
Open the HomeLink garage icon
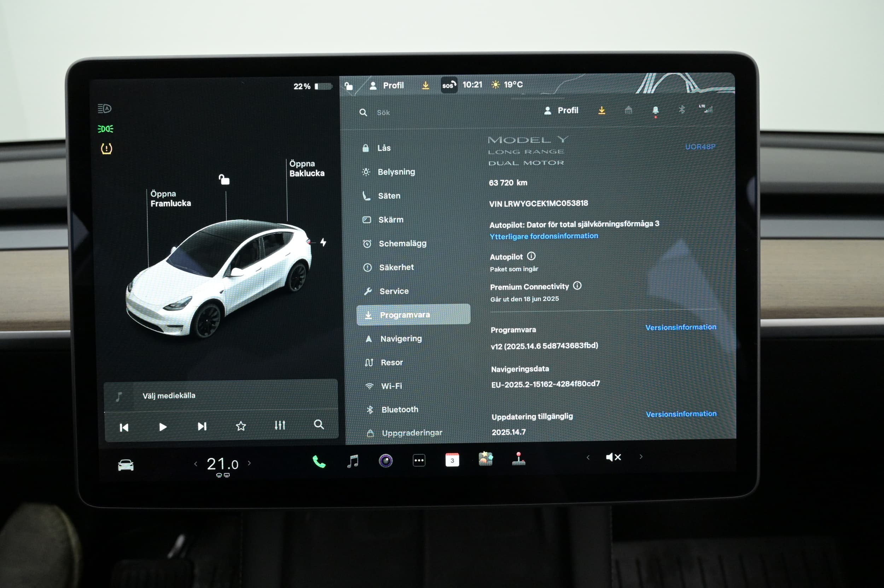coord(629,110)
